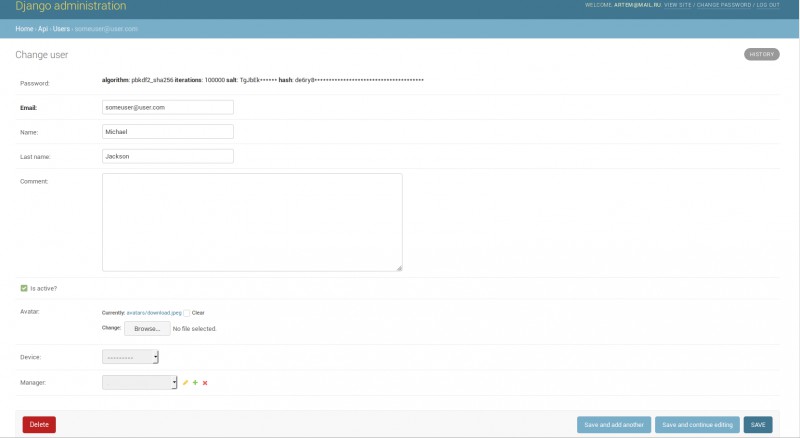Toggle the Is active checkbox
Viewport: 800px width, 438px height.
pos(23,288)
